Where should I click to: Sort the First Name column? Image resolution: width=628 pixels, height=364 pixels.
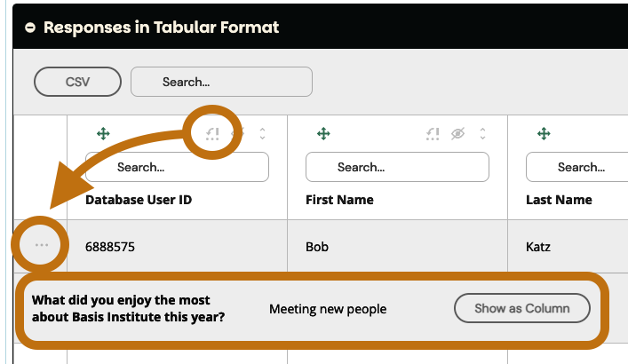pos(482,134)
